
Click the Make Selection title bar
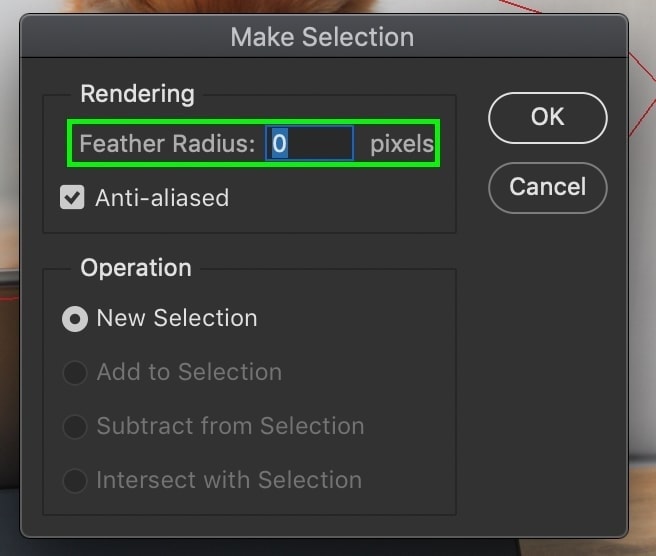[x=323, y=36]
